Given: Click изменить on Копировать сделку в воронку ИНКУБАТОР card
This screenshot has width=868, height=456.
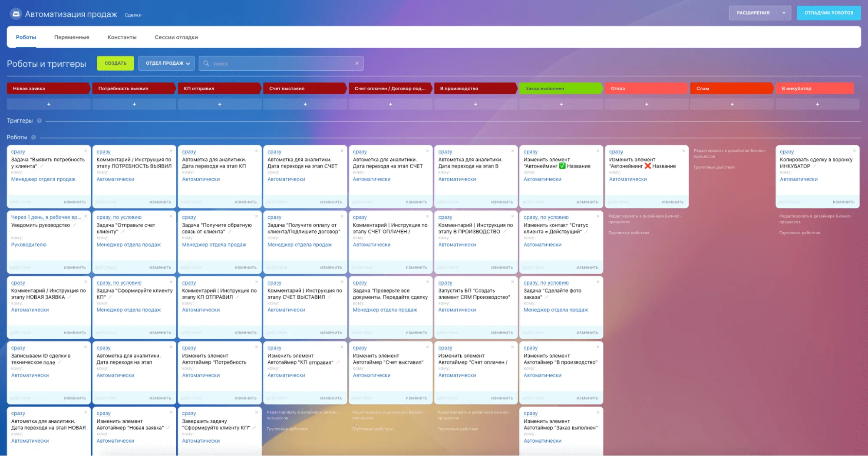Looking at the screenshot, I should [843, 202].
